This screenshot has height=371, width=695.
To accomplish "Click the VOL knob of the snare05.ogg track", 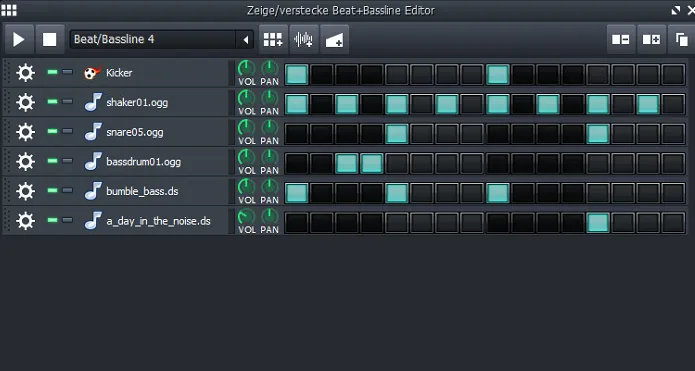I will point(246,128).
